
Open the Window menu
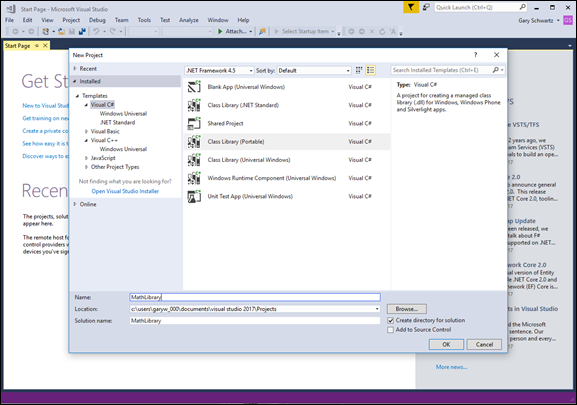[x=218, y=20]
